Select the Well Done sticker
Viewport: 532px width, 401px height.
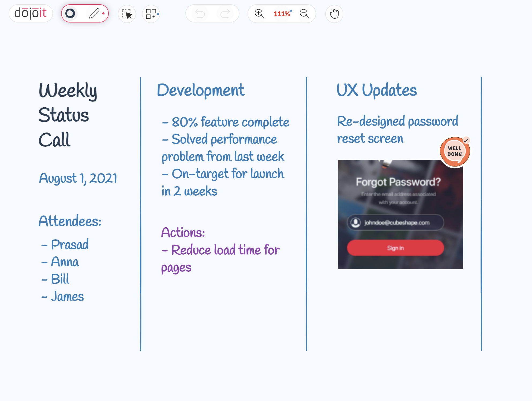point(455,151)
